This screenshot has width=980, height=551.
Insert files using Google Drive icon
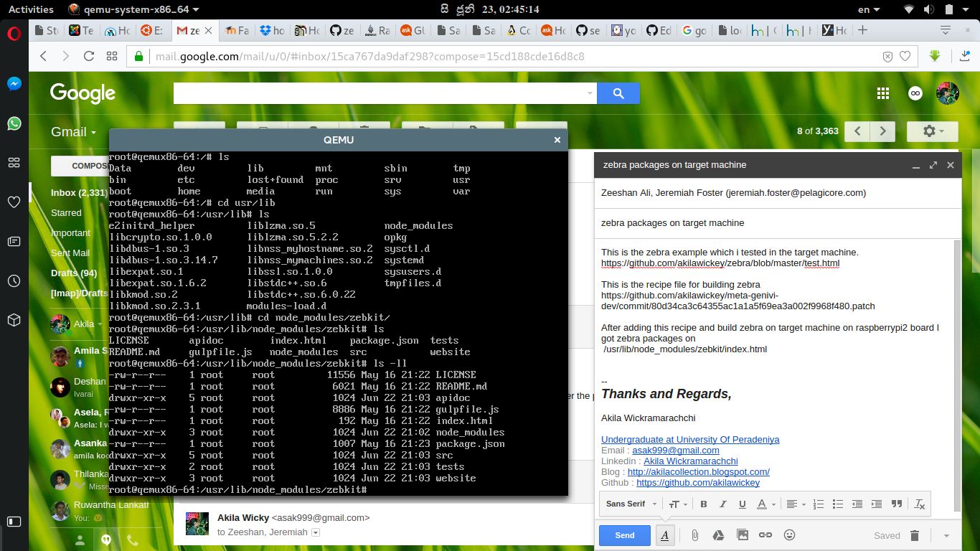(x=718, y=535)
